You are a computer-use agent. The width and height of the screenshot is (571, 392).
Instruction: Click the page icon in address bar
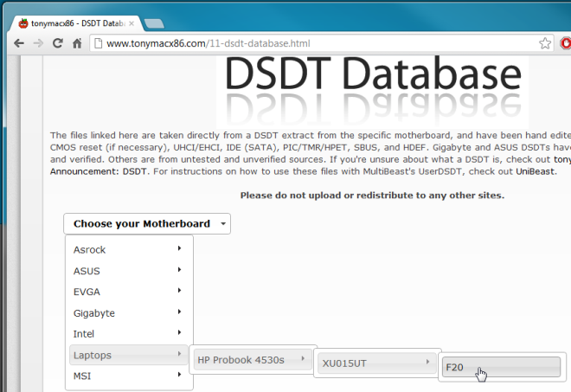pyautogui.click(x=98, y=43)
